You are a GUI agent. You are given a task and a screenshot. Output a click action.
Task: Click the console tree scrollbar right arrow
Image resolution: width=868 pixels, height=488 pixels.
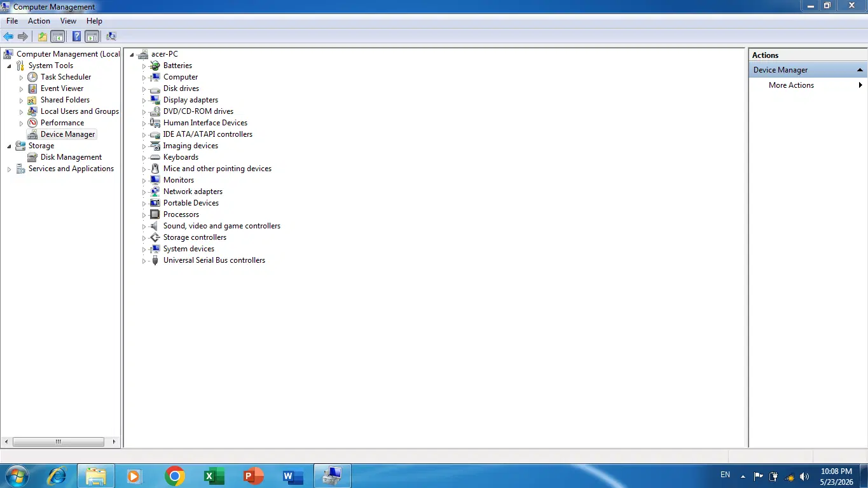pos(114,442)
